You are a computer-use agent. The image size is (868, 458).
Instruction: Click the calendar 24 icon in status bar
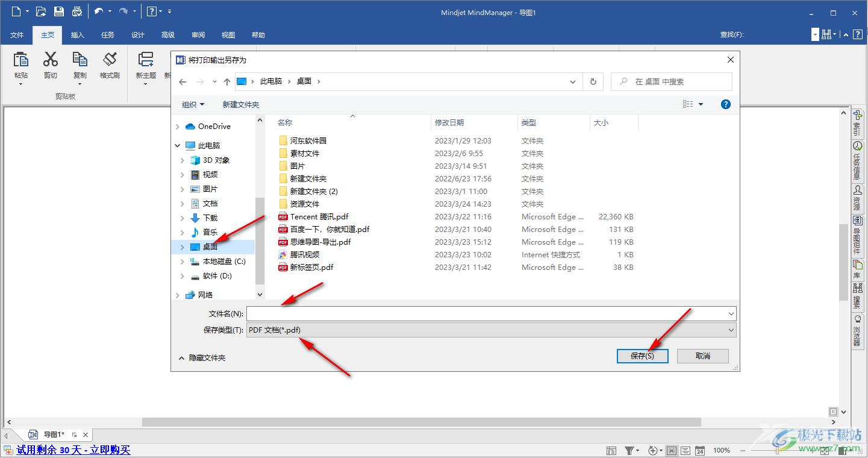[x=700, y=450]
